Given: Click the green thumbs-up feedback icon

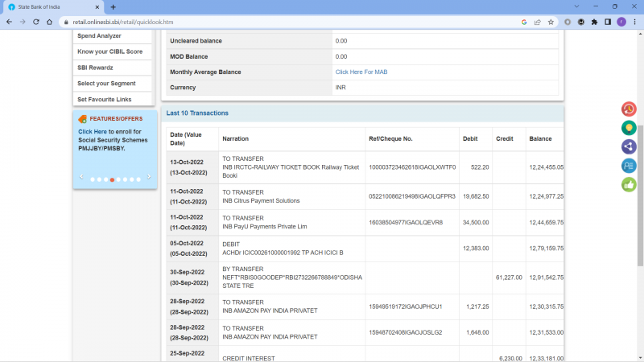Looking at the screenshot, I should 629,184.
